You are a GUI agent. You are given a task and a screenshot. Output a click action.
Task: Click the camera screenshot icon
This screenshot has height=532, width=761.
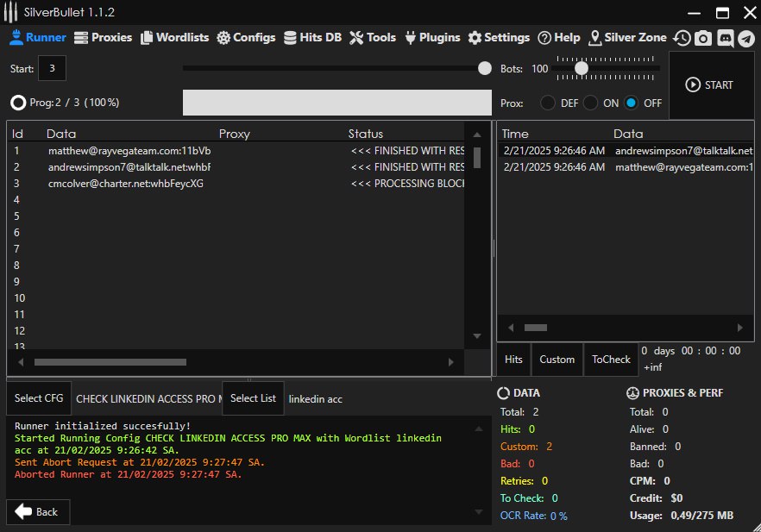point(703,38)
